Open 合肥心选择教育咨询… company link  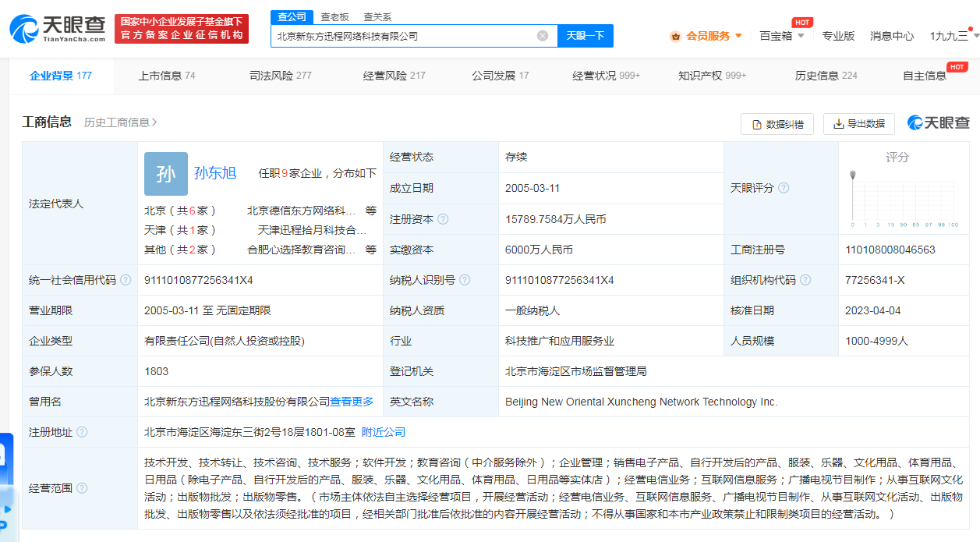pyautogui.click(x=302, y=250)
